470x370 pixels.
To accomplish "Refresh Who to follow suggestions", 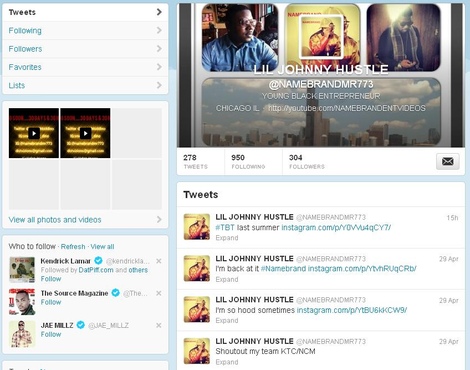I will 73,247.
